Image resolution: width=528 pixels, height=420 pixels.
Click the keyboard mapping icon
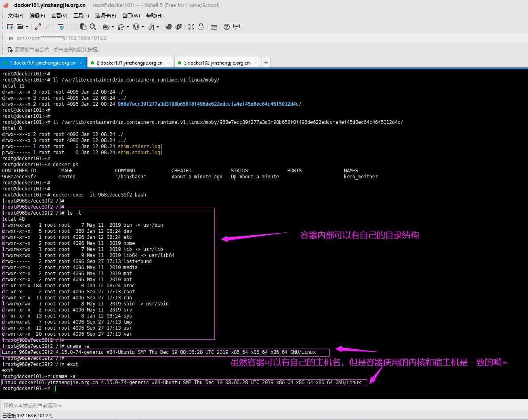[214, 27]
